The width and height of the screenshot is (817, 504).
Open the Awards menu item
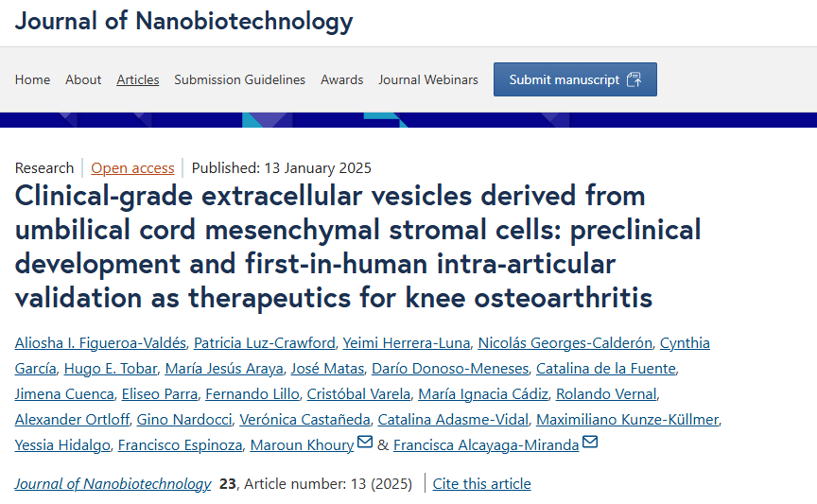(x=341, y=79)
